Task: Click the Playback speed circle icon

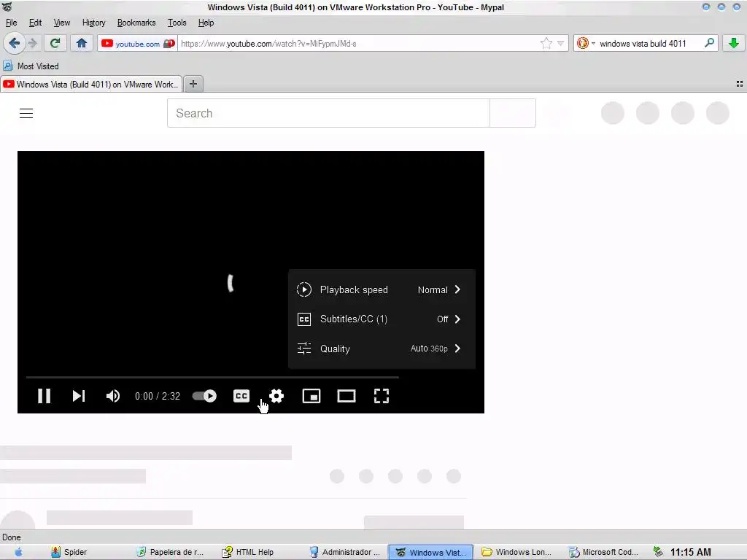Action: [304, 289]
